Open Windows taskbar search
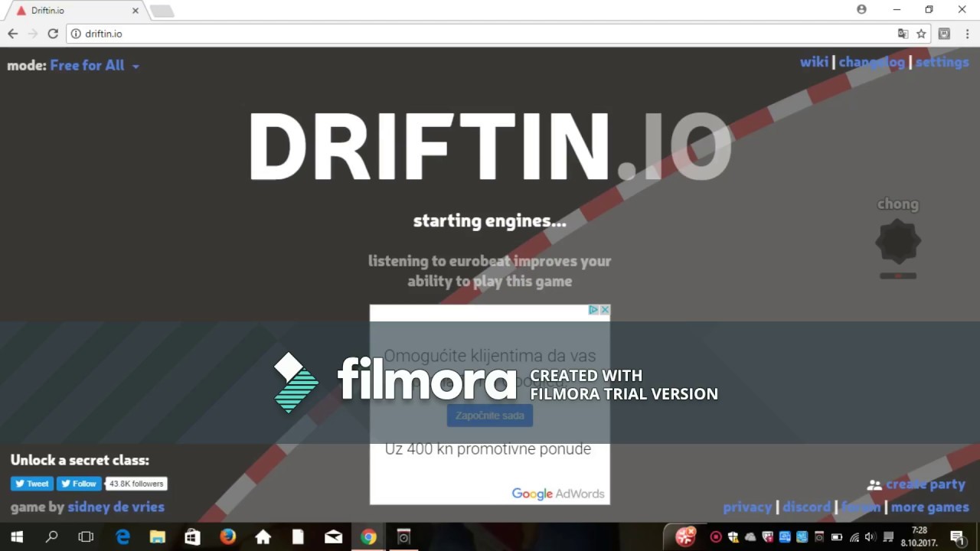Image resolution: width=980 pixels, height=551 pixels. click(52, 537)
